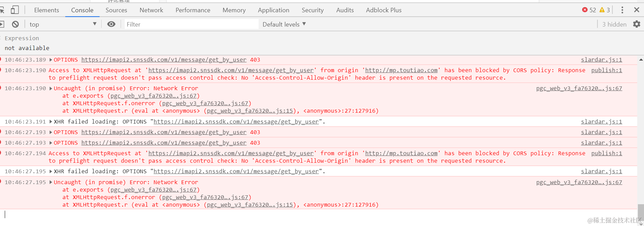Switch to the Elements tab
644x226 pixels.
[x=47, y=10]
